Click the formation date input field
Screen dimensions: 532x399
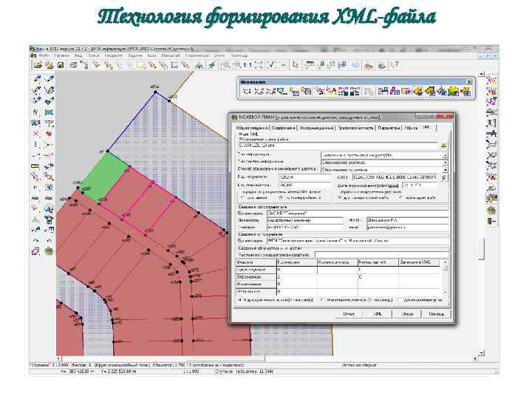coord(419,185)
